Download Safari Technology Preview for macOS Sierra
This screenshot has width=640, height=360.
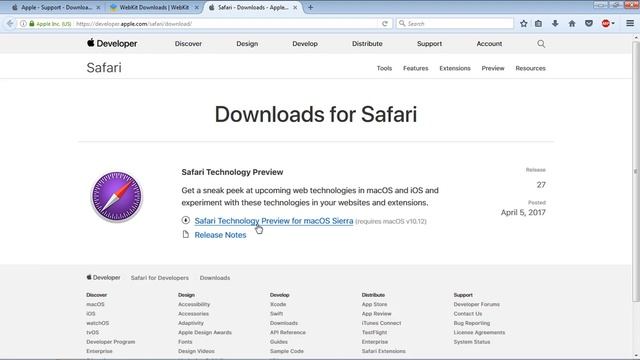click(x=273, y=221)
